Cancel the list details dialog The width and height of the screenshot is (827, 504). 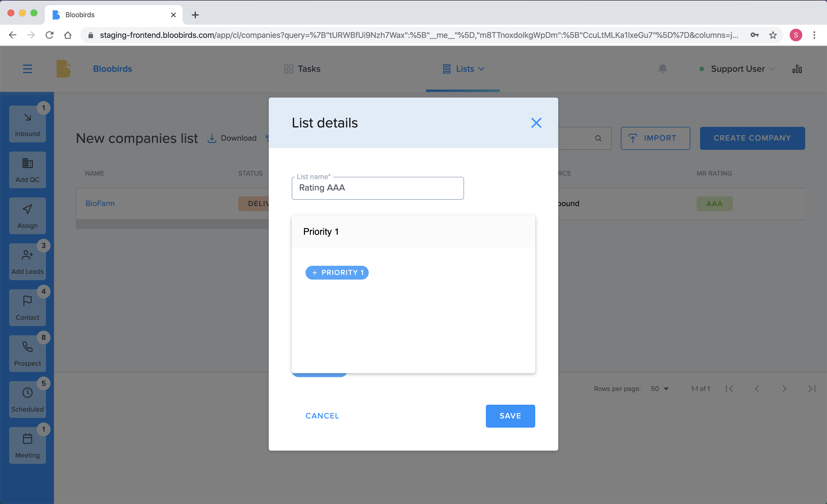(x=322, y=416)
